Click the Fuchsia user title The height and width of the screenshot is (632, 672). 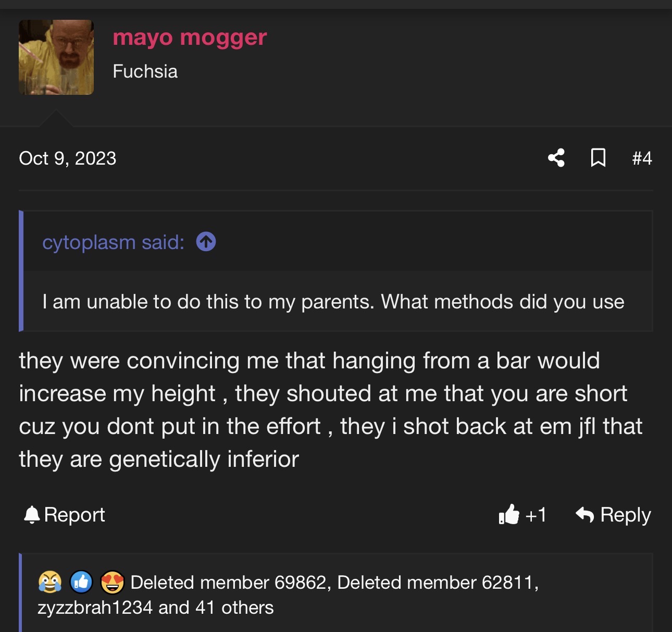(145, 71)
